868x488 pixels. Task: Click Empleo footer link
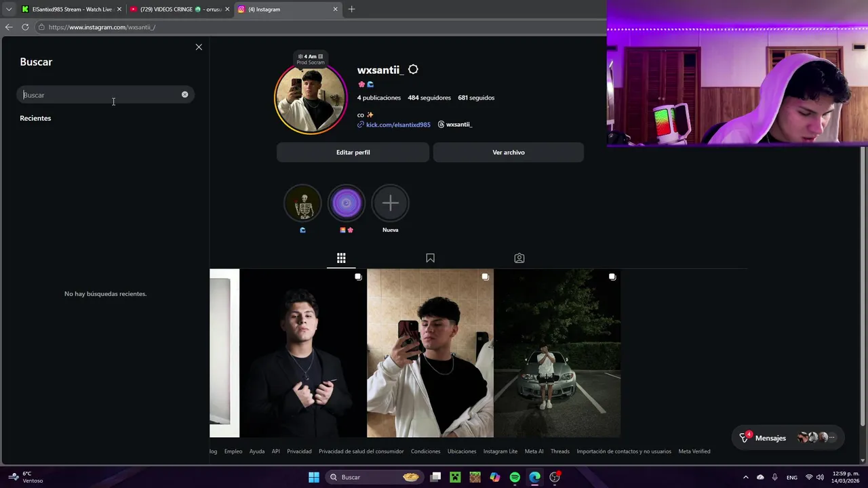(233, 451)
